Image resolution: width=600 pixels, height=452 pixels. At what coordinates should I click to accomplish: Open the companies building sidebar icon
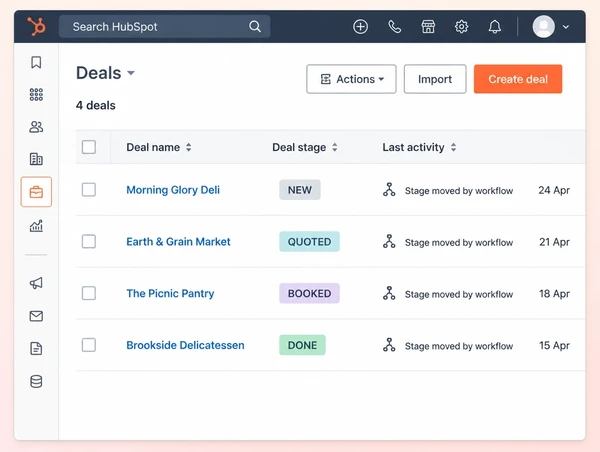click(36, 159)
